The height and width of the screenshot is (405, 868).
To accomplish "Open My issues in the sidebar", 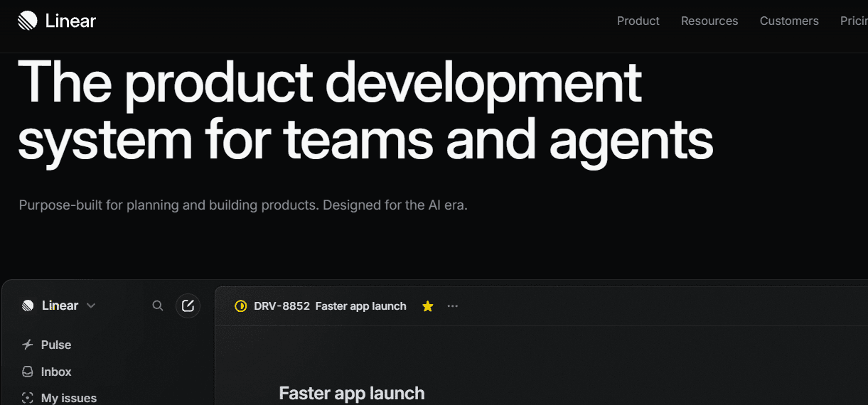I will (x=69, y=398).
